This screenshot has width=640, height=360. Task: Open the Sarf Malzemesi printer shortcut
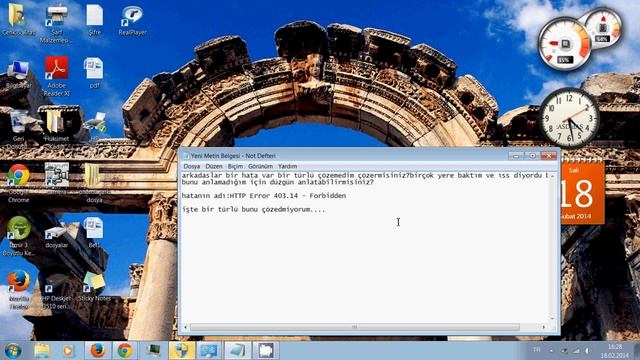click(x=57, y=24)
